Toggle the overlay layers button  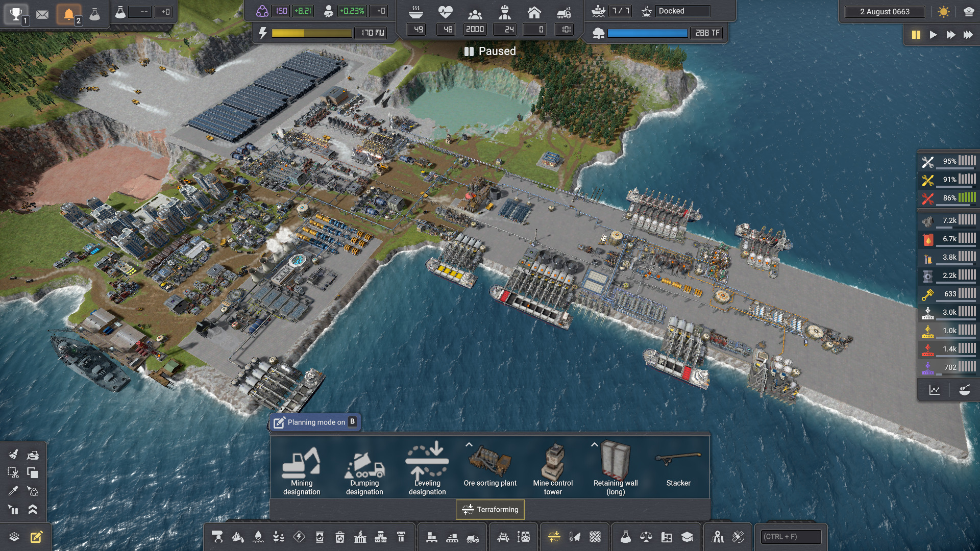pos(14,537)
